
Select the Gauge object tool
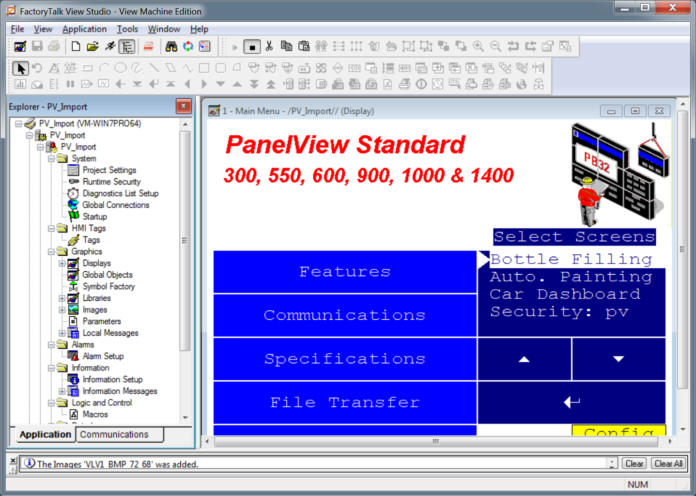click(x=37, y=84)
